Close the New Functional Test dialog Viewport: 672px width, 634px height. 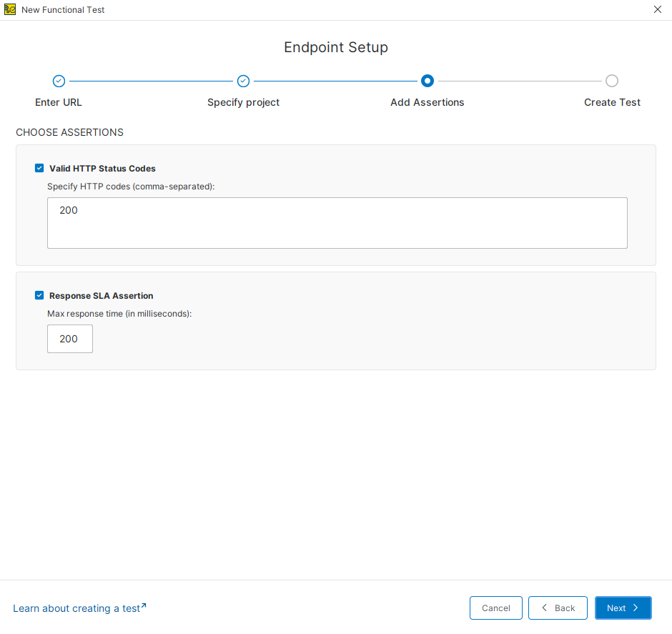click(658, 9)
